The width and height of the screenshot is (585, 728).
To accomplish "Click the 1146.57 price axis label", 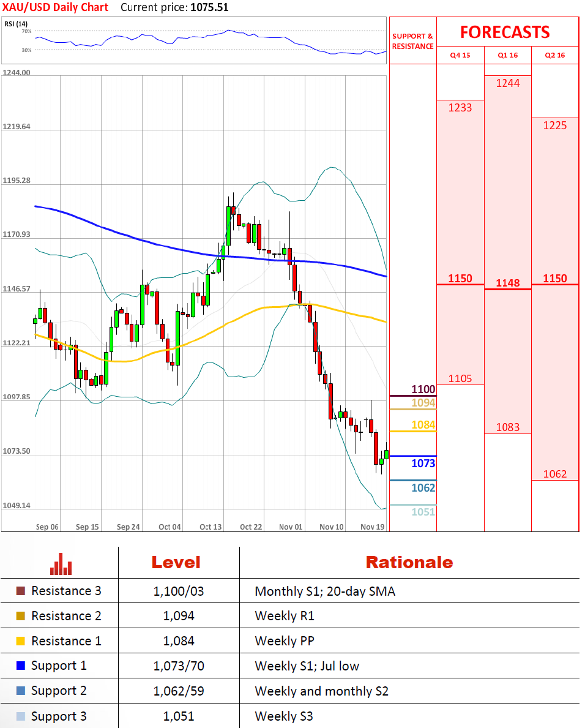I will coord(17,289).
